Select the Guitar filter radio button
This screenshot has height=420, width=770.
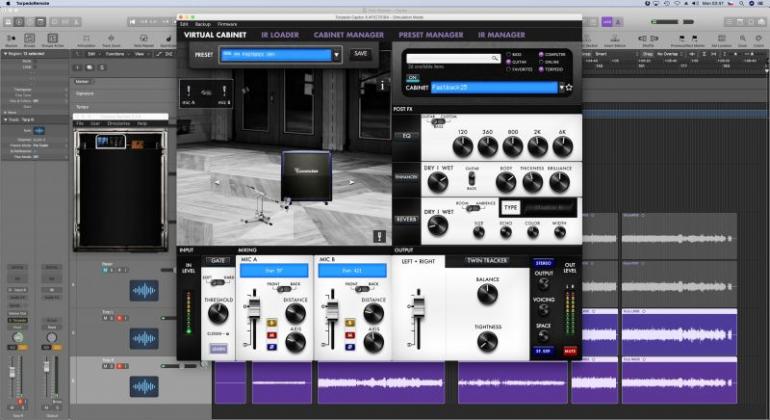509,62
